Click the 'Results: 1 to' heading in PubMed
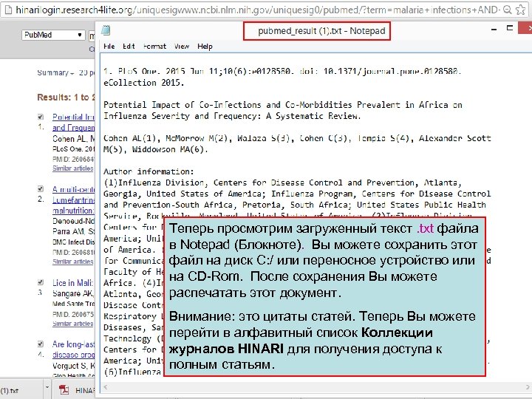Screen dimensions: 532x399 (x=66, y=98)
